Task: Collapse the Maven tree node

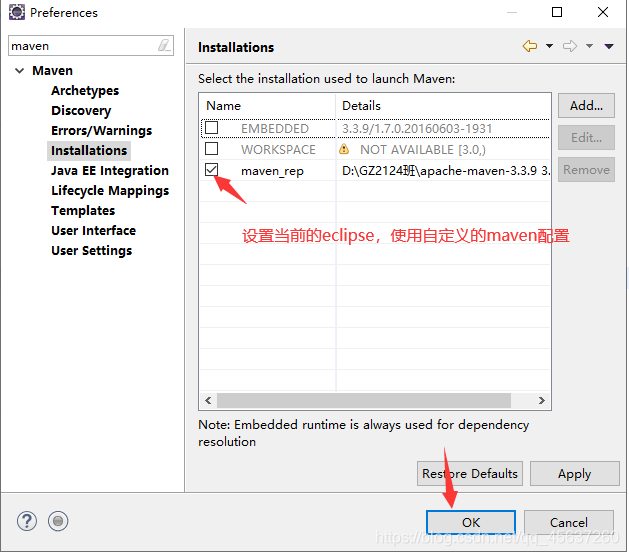Action: (19, 71)
